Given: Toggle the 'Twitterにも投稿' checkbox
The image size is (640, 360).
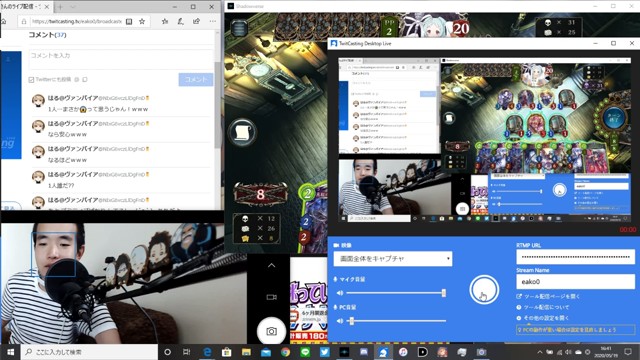Looking at the screenshot, I should tap(31, 80).
